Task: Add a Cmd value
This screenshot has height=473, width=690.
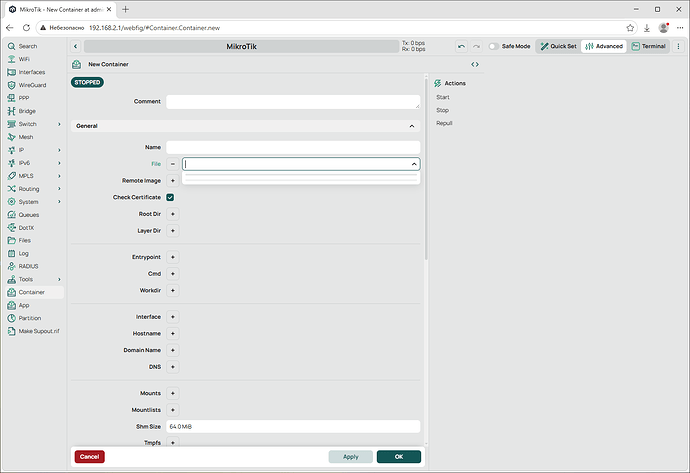Action: [x=172, y=274]
